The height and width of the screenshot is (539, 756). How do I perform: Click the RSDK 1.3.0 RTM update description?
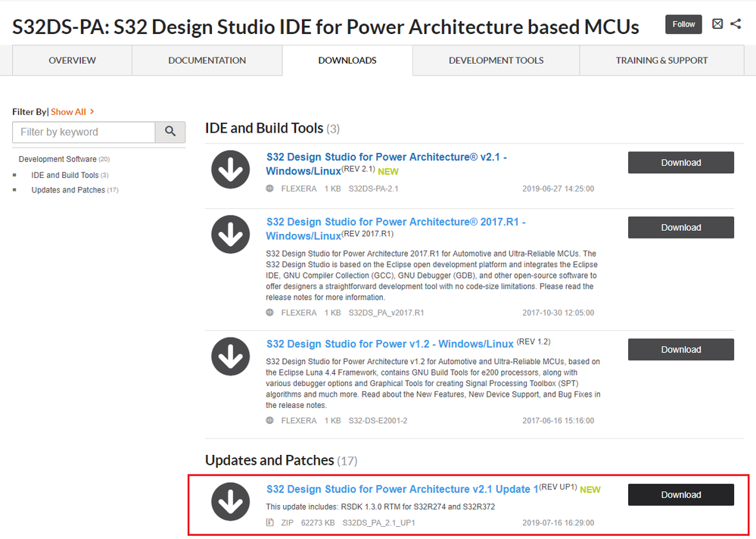(381, 506)
